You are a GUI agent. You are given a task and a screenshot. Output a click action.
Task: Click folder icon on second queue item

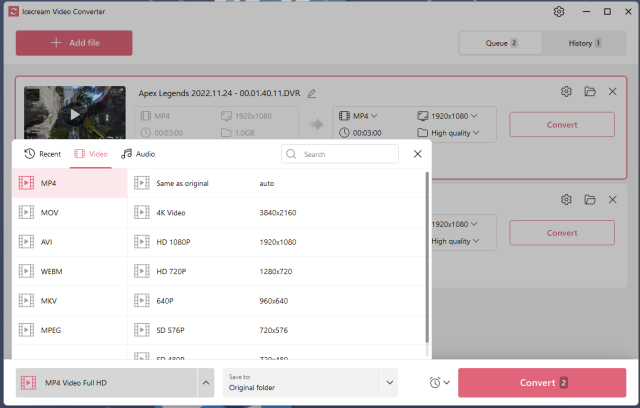pyautogui.click(x=590, y=200)
